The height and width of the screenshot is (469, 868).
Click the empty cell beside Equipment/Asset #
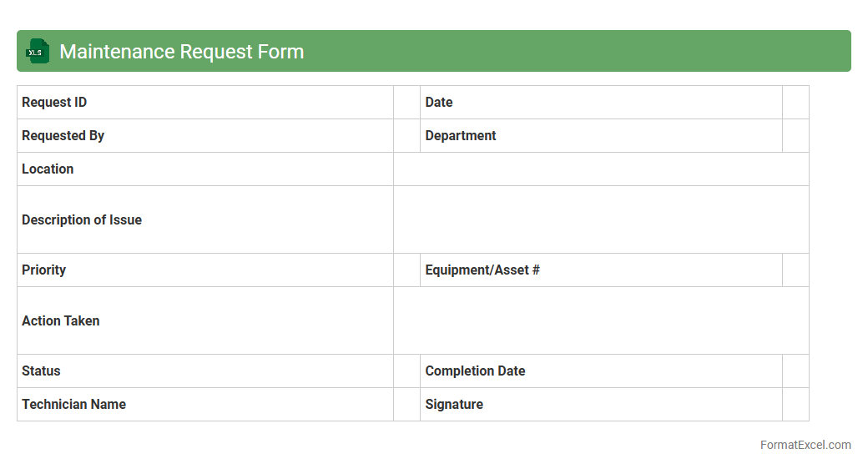795,270
